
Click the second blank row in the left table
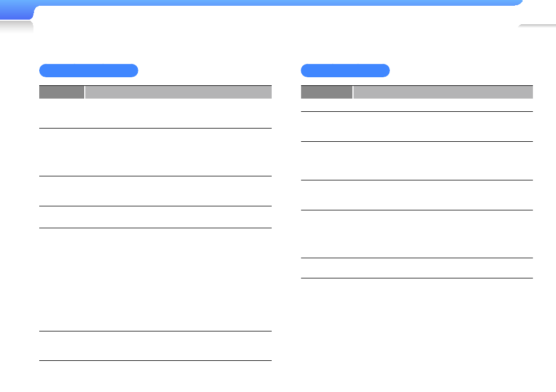(x=155, y=152)
